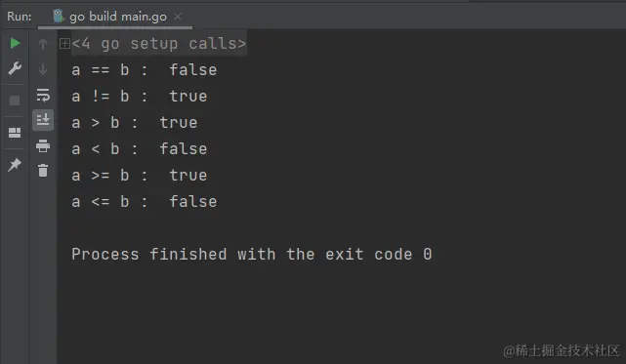Toggle soft-wrap for console output
This screenshot has height=364, width=626.
pos(43,95)
